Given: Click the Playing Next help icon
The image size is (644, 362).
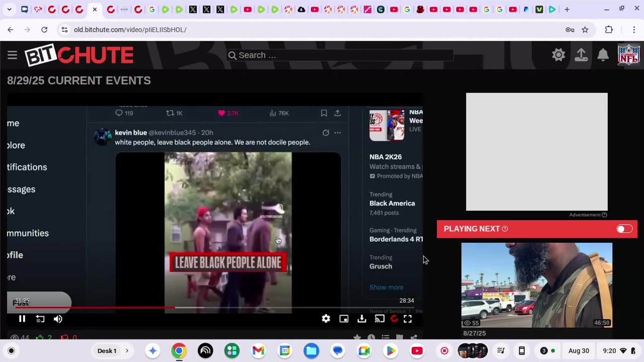Looking at the screenshot, I should (505, 229).
